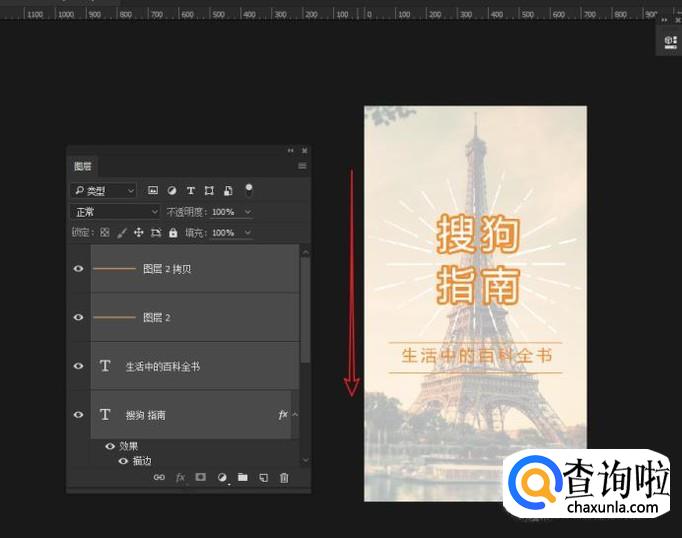Select the 生活中的百科全书 layer name
This screenshot has width=682, height=538.
pos(163,367)
